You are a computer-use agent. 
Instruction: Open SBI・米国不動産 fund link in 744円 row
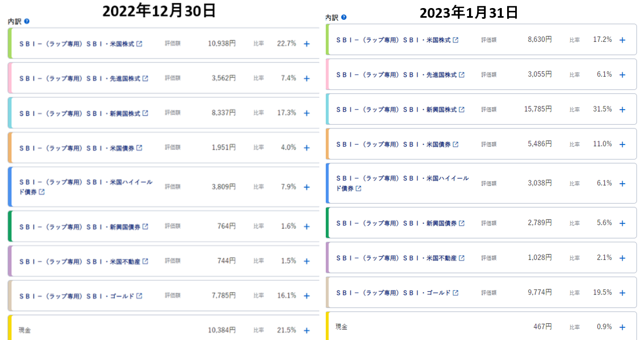(x=80, y=261)
